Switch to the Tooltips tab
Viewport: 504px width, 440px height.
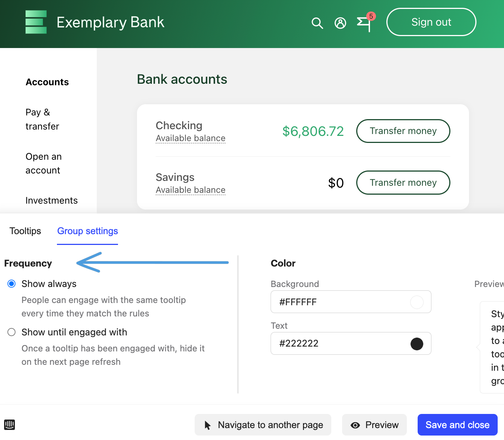pyautogui.click(x=25, y=231)
